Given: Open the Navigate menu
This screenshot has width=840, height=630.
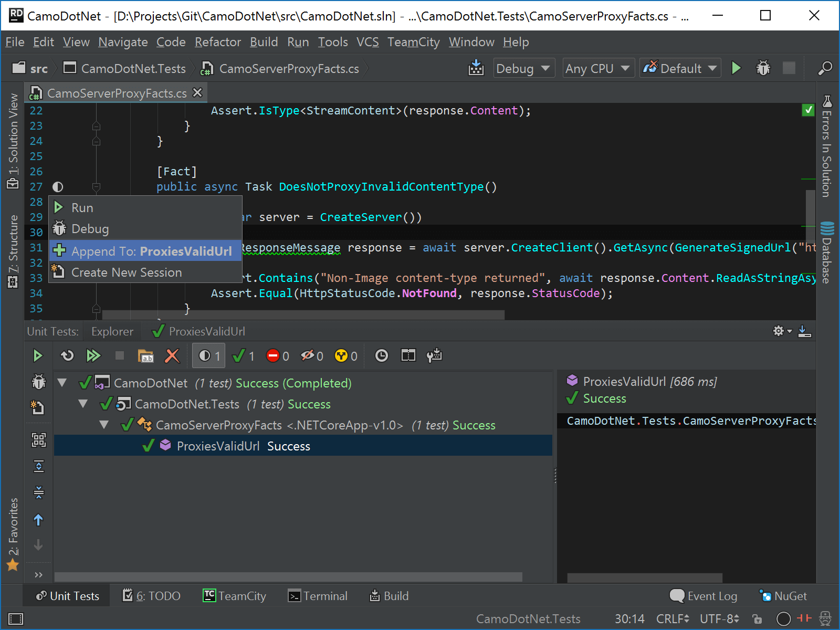Looking at the screenshot, I should [x=123, y=42].
